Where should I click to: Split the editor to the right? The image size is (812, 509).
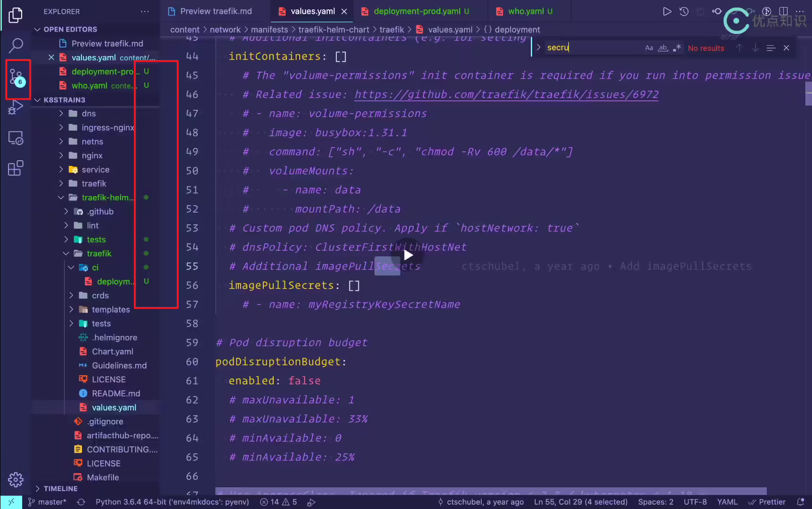pyautogui.click(x=783, y=11)
